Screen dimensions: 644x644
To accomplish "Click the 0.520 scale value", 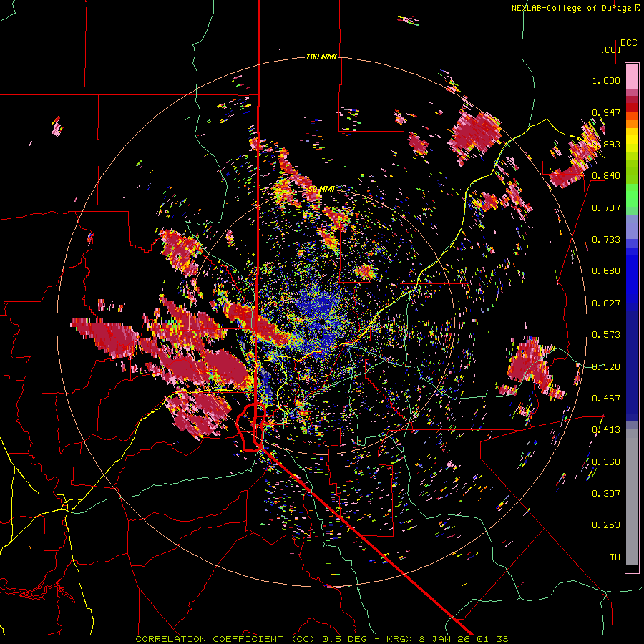I will tap(606, 367).
